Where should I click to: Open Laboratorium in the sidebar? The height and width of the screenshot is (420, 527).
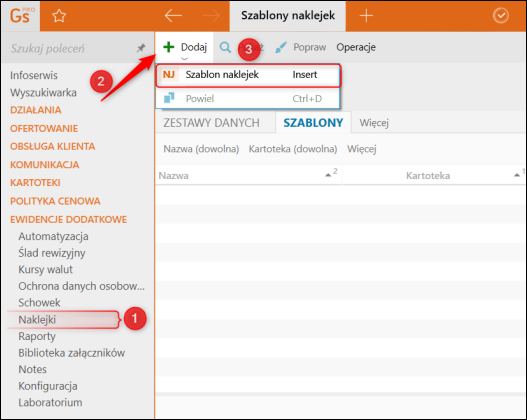point(50,403)
